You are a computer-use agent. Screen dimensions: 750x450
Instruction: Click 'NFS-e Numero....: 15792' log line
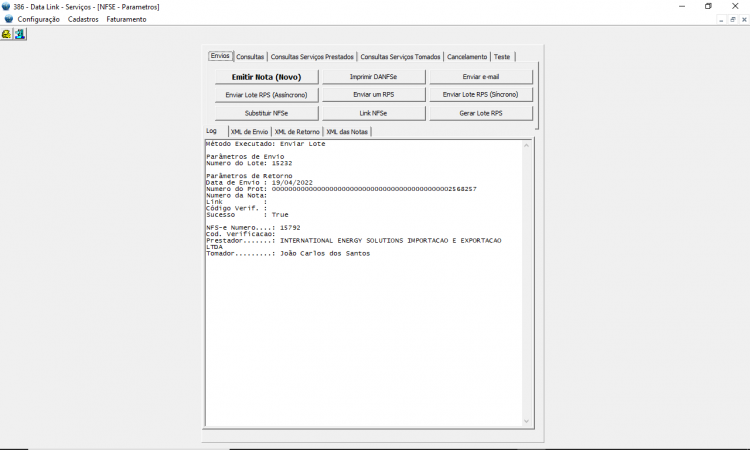pyautogui.click(x=254, y=228)
